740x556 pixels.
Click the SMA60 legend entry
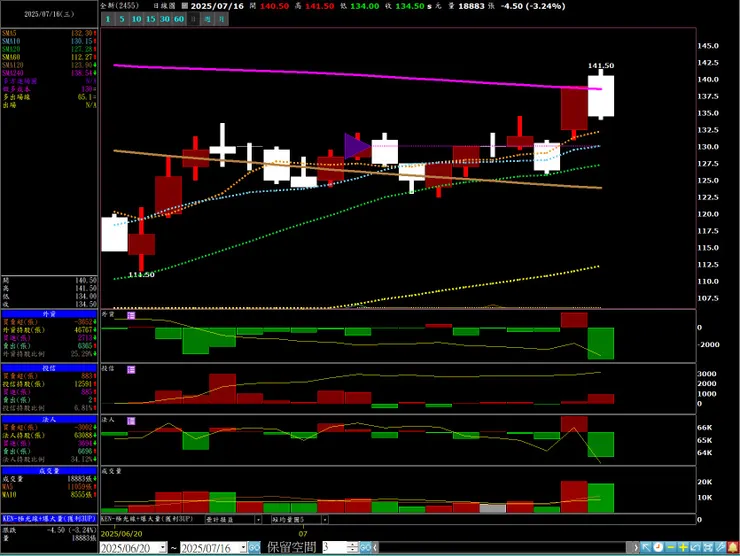49,57
